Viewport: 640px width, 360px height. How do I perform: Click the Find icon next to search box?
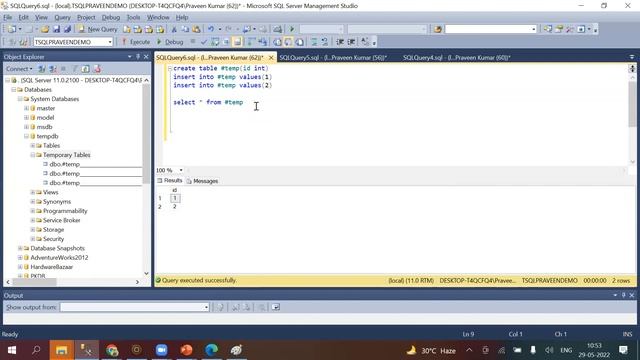click(x=438, y=29)
